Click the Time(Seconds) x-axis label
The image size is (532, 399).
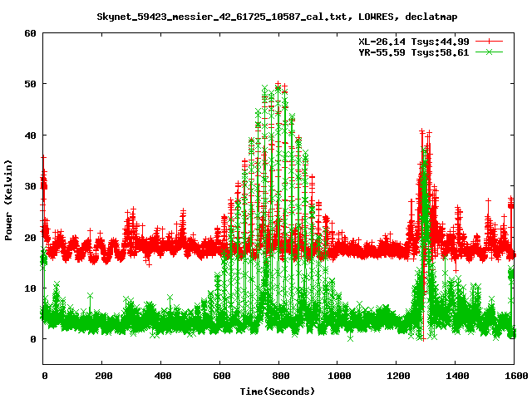coord(277,392)
